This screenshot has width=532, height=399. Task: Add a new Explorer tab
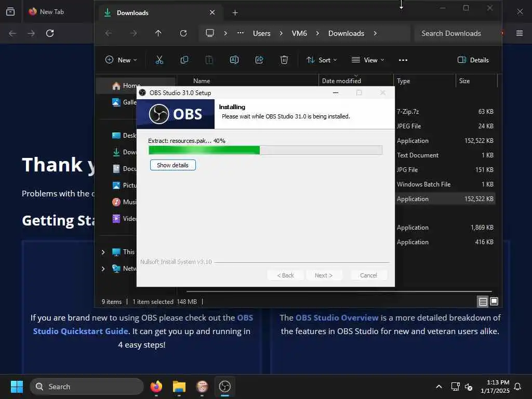(235, 13)
